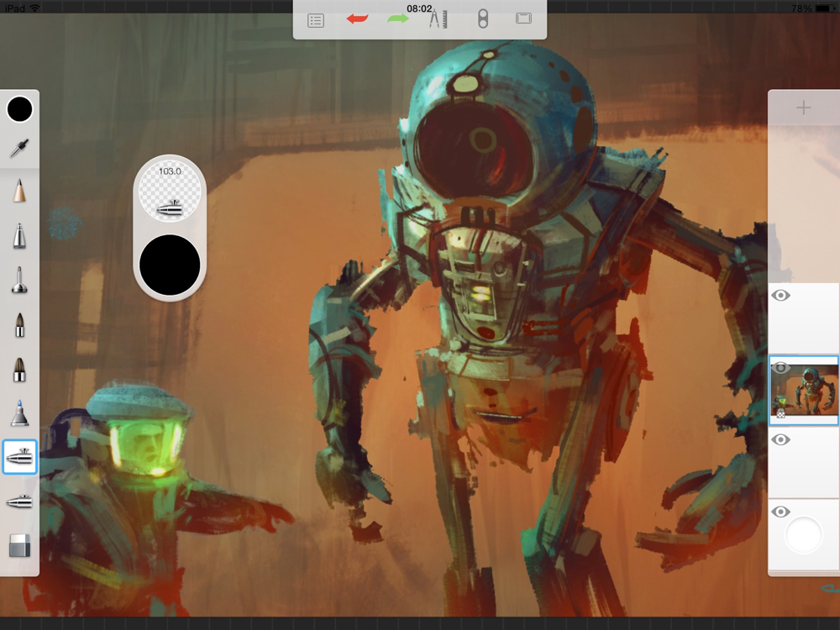Tap the large black color puck
The height and width of the screenshot is (630, 840).
(x=170, y=265)
